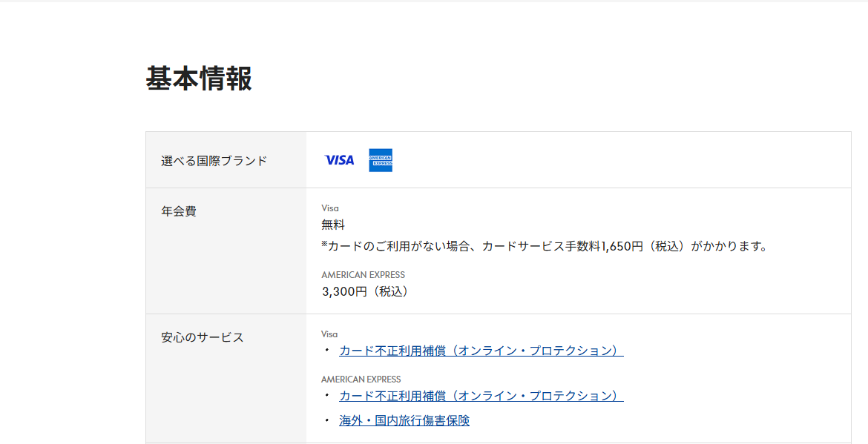Viewport: 868px width, 444px height.
Task: Click the AMERICAN EXPRESS label under 年会費
Action: click(x=363, y=275)
